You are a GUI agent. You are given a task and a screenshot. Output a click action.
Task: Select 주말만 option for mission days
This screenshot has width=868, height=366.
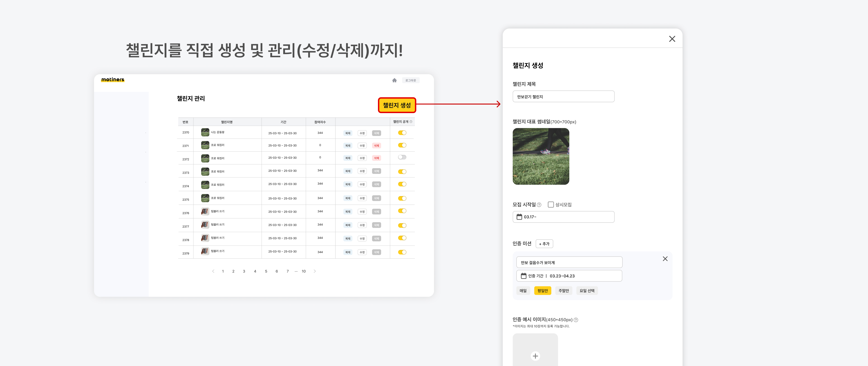click(563, 291)
